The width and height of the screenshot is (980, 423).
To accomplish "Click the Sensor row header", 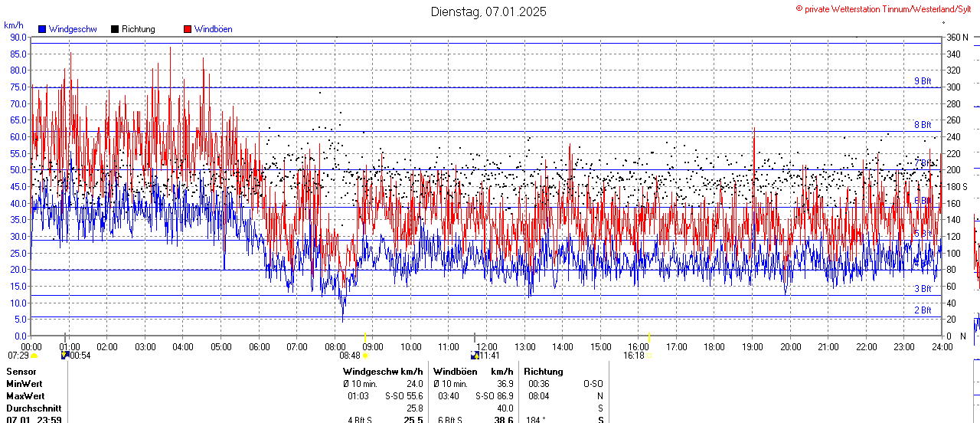I will point(21,371).
